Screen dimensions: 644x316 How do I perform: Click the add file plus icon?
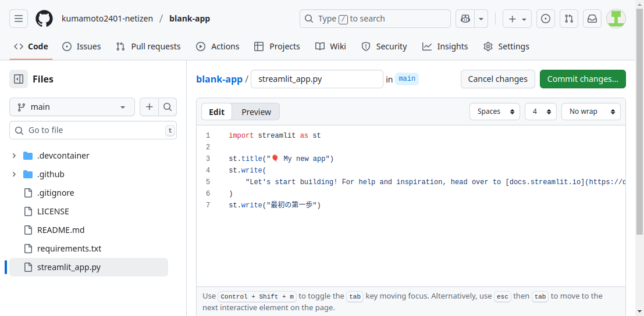tap(150, 107)
